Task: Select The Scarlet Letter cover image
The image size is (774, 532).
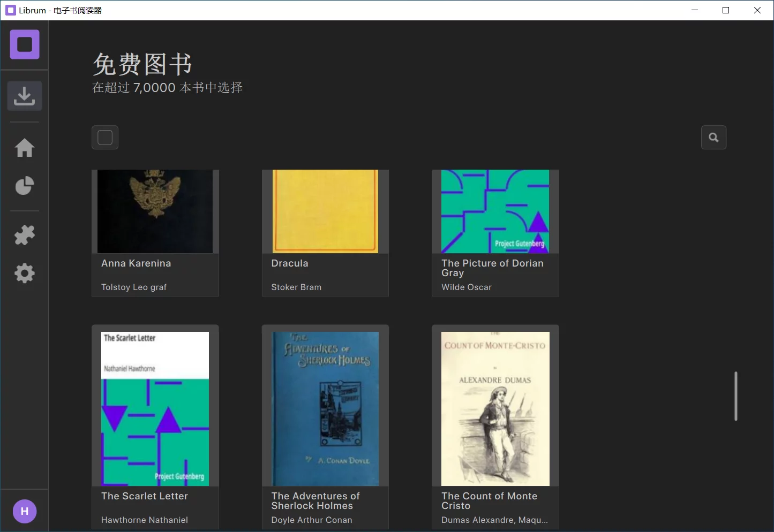Action: (155, 408)
